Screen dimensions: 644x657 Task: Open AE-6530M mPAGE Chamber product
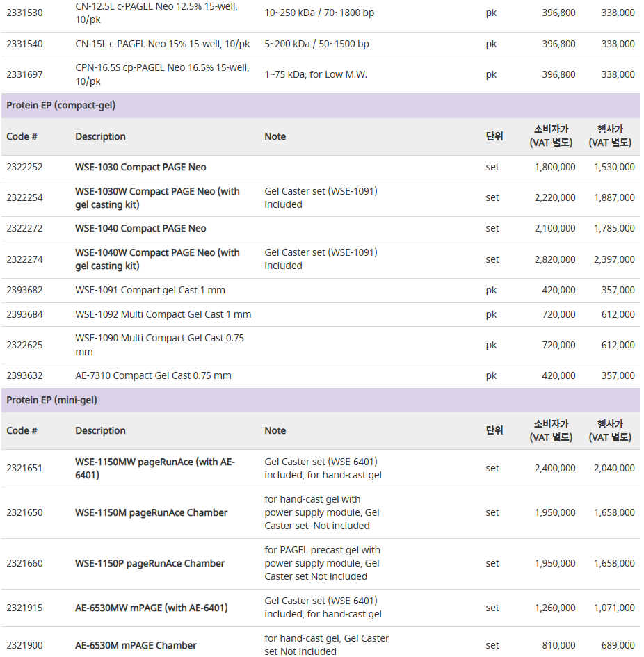coord(136,645)
